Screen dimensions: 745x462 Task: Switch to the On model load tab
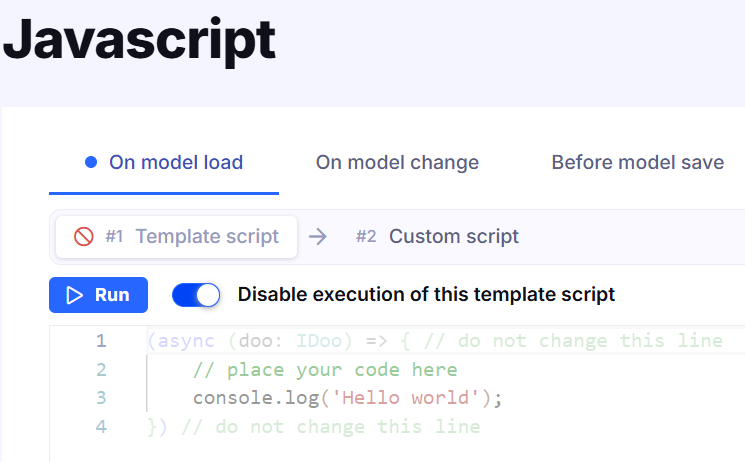pyautogui.click(x=164, y=163)
